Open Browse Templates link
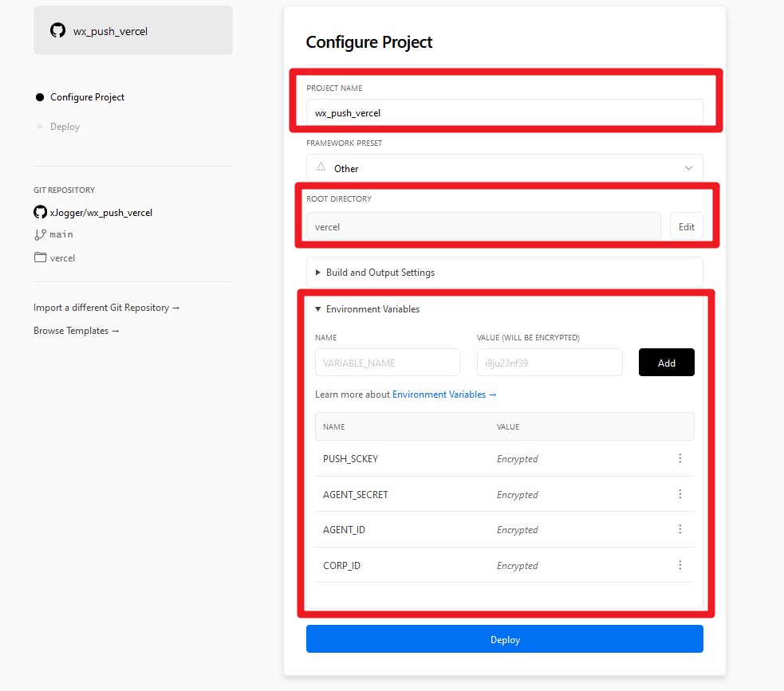 (x=76, y=331)
